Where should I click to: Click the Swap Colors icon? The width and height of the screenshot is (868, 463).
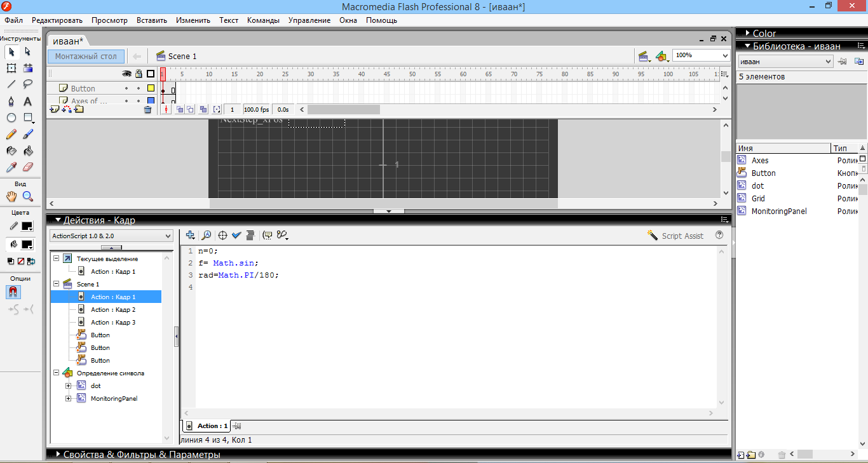click(31, 261)
